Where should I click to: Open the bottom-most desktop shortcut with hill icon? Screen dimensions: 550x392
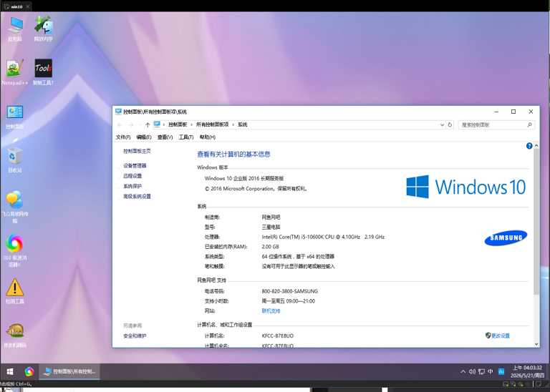(x=15, y=335)
